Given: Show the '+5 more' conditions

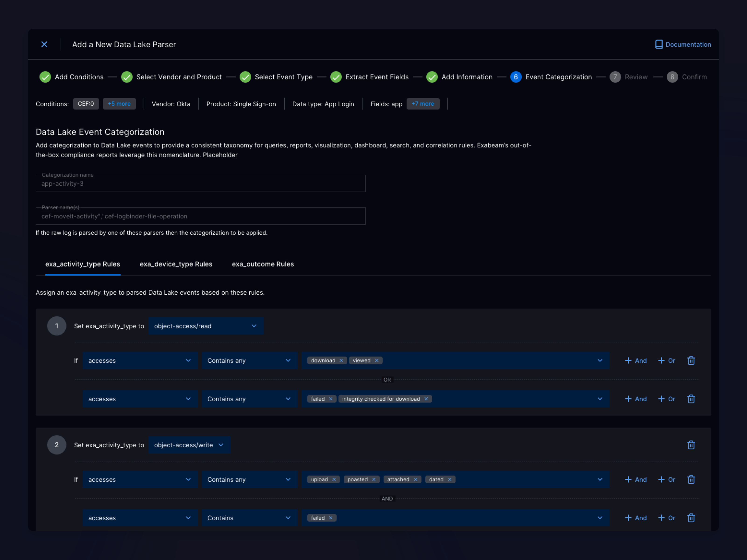Looking at the screenshot, I should (x=119, y=104).
